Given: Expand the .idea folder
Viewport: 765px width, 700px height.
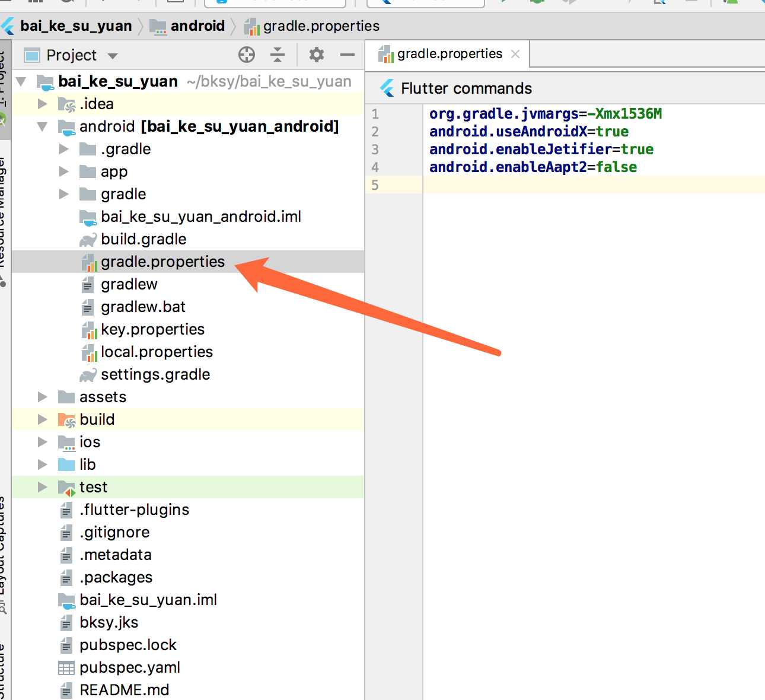Looking at the screenshot, I should click(x=42, y=104).
